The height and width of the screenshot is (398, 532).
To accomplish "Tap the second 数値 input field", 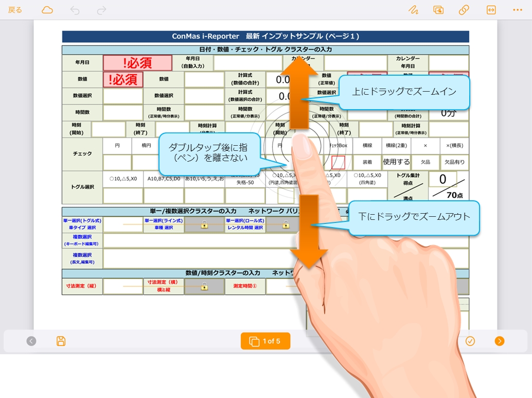I will [204, 79].
